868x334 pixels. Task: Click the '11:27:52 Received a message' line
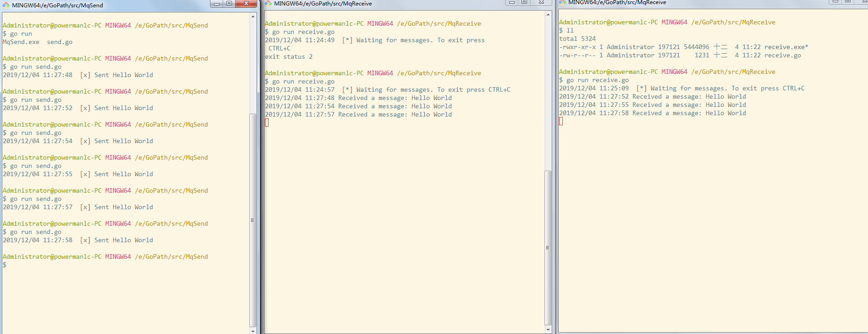coord(653,96)
